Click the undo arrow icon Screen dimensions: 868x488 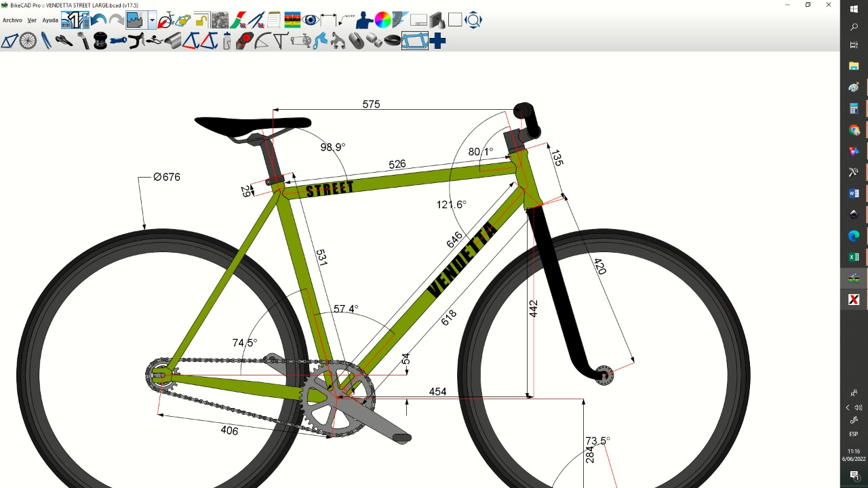(x=98, y=20)
